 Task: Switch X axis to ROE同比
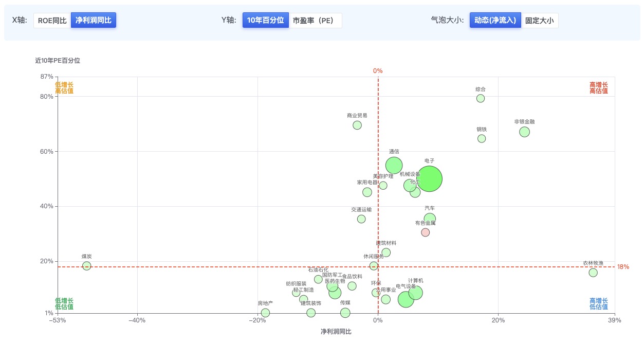[52, 21]
